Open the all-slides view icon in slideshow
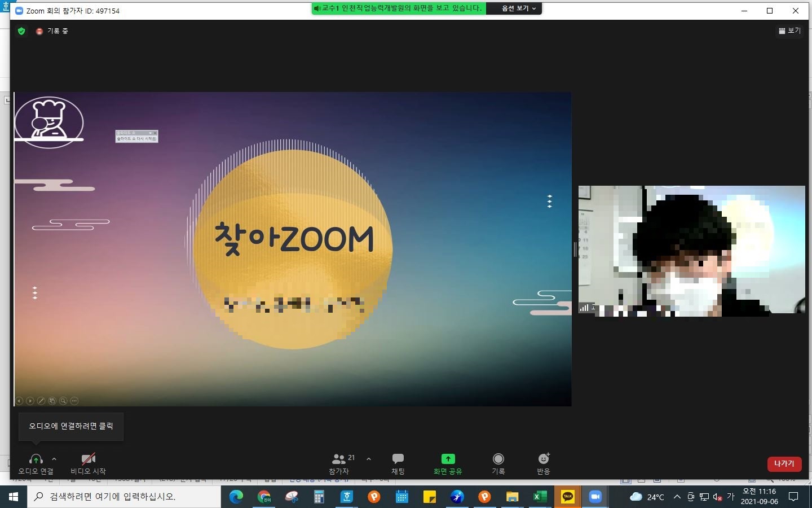This screenshot has height=508, width=812. (x=52, y=401)
